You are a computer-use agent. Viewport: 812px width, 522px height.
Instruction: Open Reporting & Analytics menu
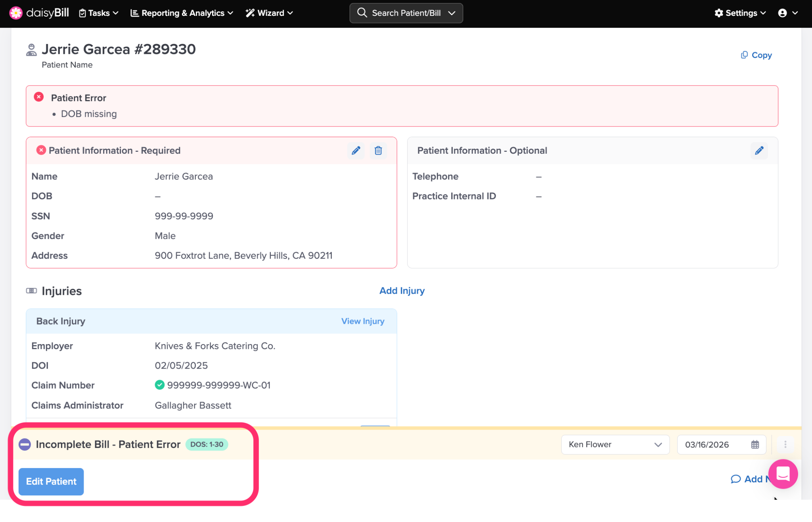(x=182, y=13)
